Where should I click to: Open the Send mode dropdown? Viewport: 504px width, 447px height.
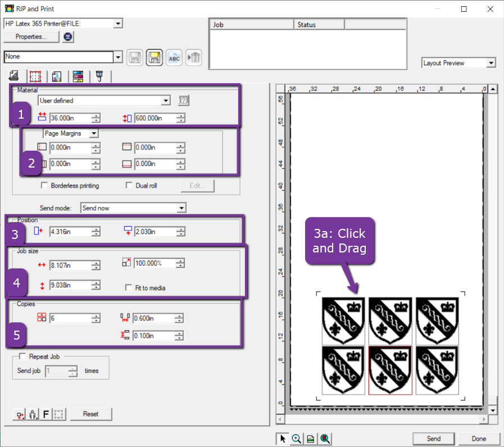click(x=181, y=207)
